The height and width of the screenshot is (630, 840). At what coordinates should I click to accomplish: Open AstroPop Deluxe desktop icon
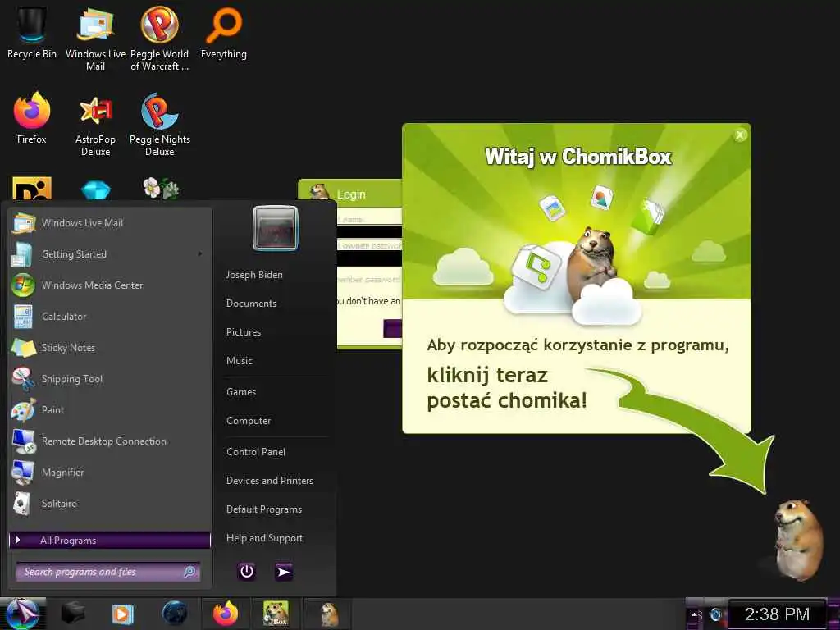pos(95,125)
